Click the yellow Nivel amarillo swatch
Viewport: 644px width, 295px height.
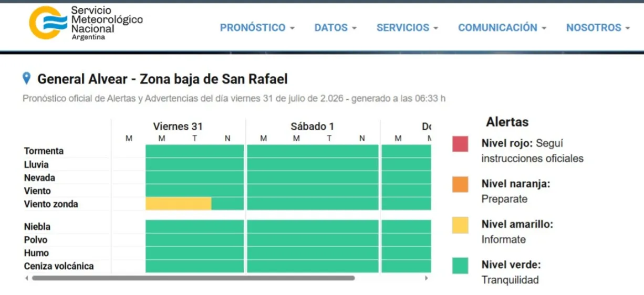tap(460, 225)
